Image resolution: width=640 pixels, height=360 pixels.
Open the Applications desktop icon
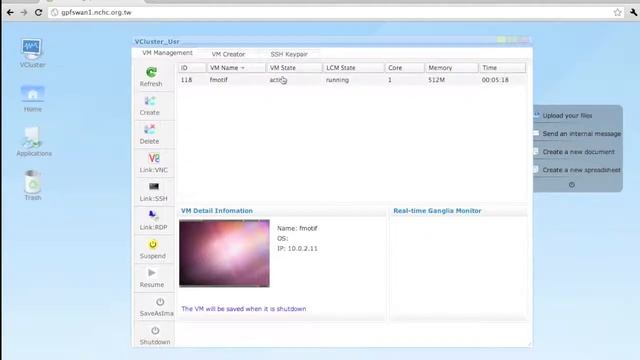click(34, 142)
